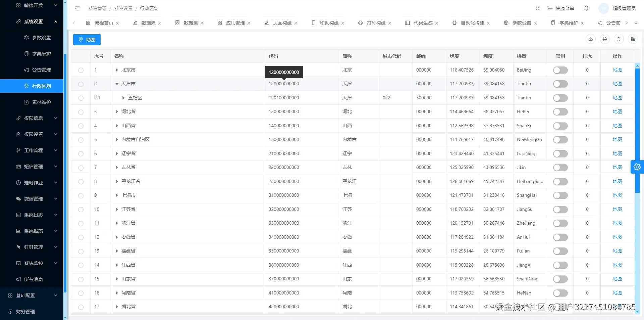Screen dimensions: 644x320
Task: Open 素材维护 in the sidebar
Action: click(32, 102)
